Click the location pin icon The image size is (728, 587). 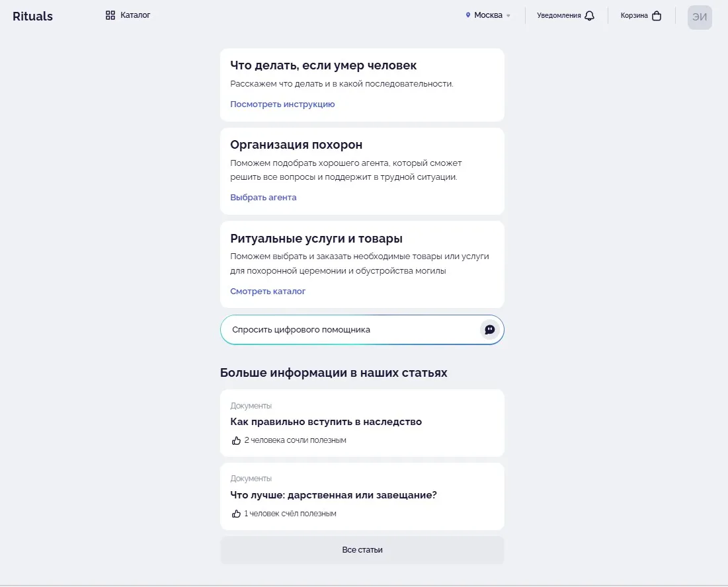click(468, 15)
